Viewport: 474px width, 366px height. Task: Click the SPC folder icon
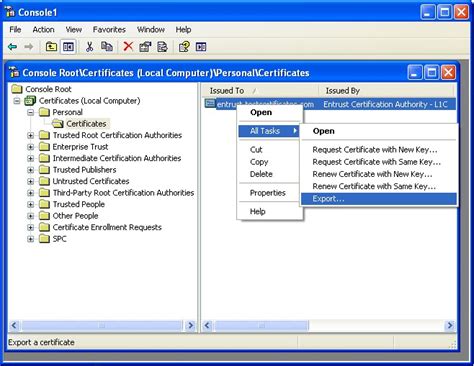pos(44,239)
